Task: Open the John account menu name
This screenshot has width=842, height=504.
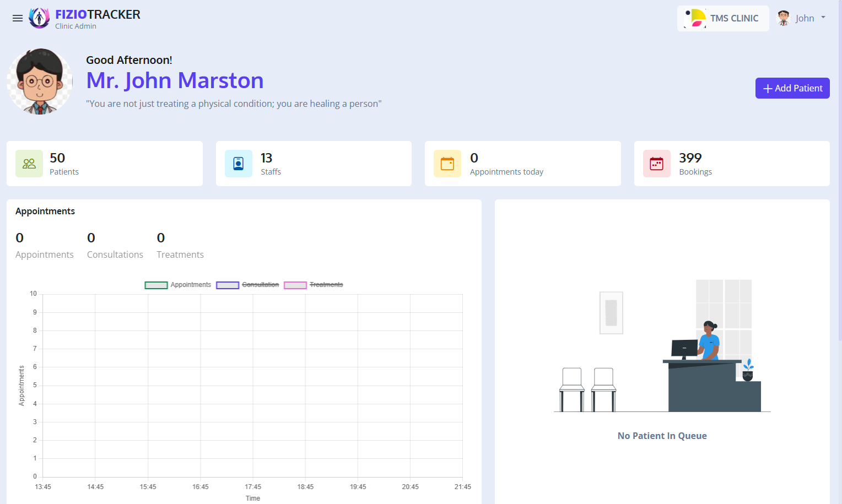Action: point(805,18)
